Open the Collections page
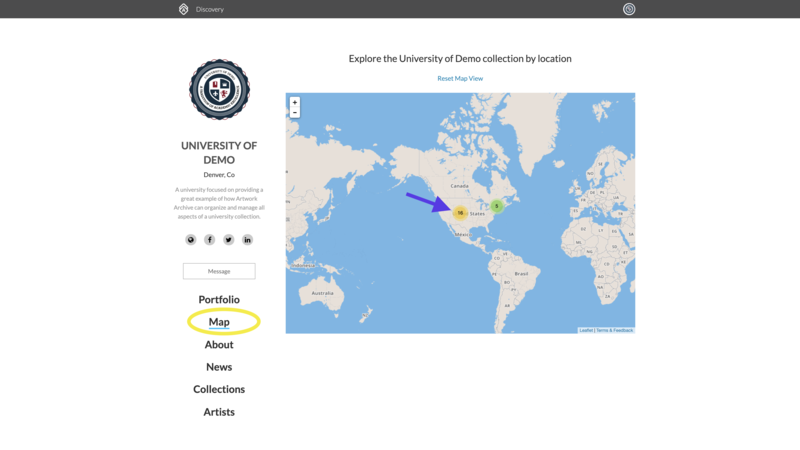 219,389
